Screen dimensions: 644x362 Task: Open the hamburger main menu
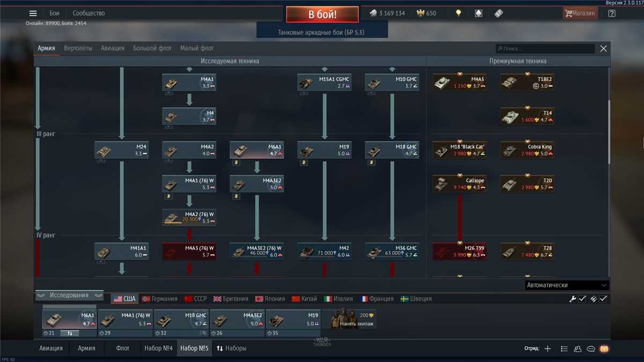click(x=33, y=13)
